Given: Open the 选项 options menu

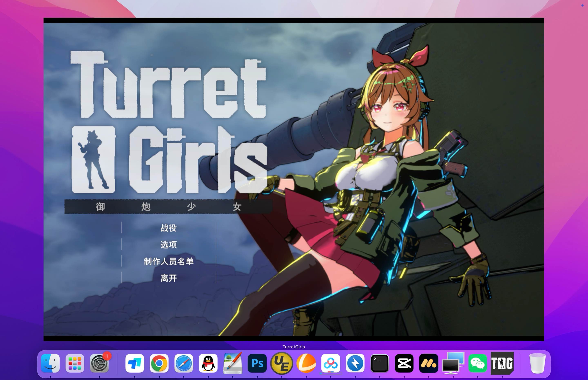Looking at the screenshot, I should tap(169, 245).
